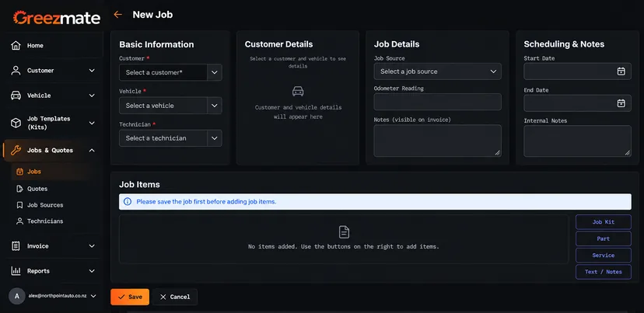644x313 pixels.
Task: Click the Greezmate logo
Action: [x=57, y=18]
